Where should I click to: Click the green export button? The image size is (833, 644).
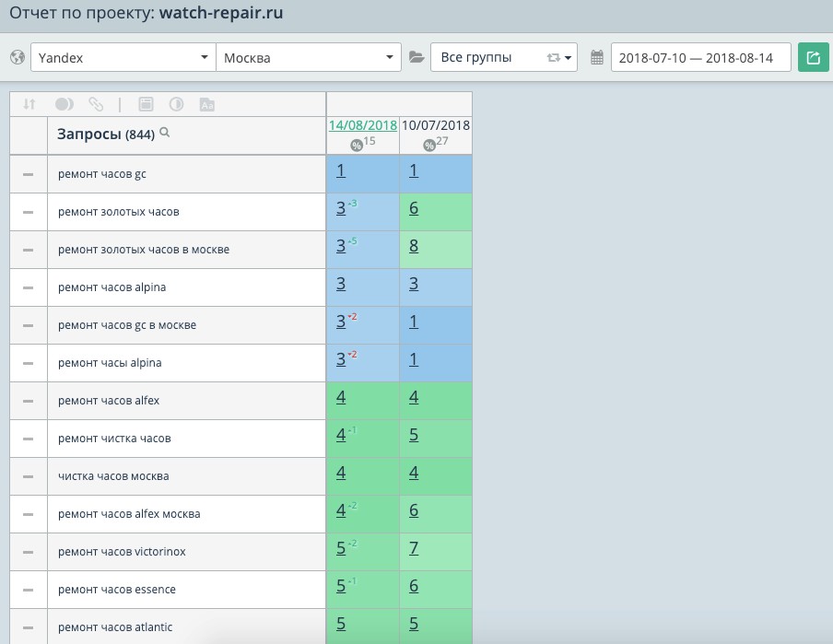click(x=814, y=57)
